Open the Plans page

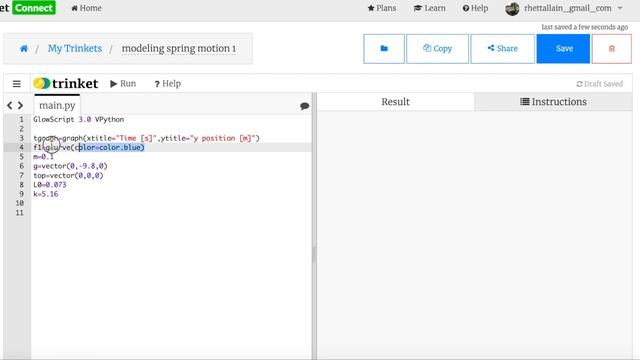coord(382,8)
